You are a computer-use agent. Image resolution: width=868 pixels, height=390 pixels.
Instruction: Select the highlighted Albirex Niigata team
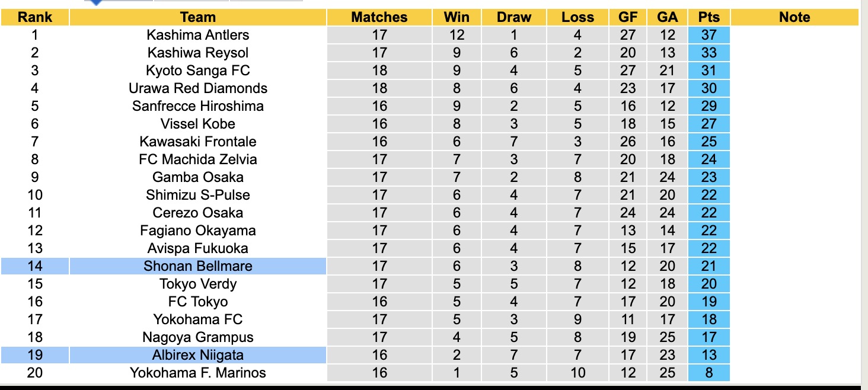[x=197, y=355]
